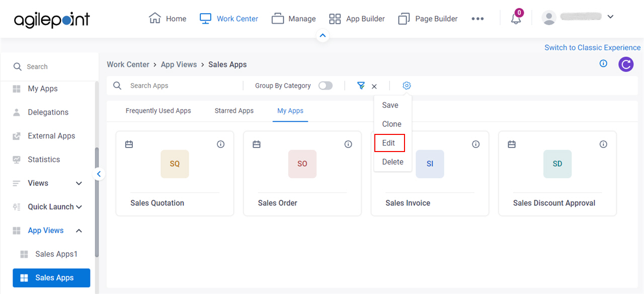Open the Home navigation item

tap(168, 19)
